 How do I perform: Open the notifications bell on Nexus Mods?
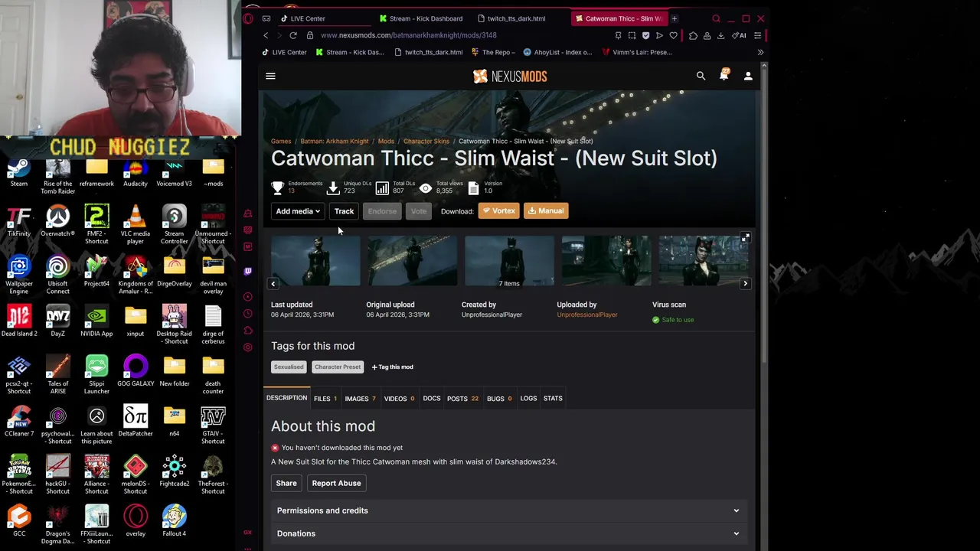tap(724, 76)
